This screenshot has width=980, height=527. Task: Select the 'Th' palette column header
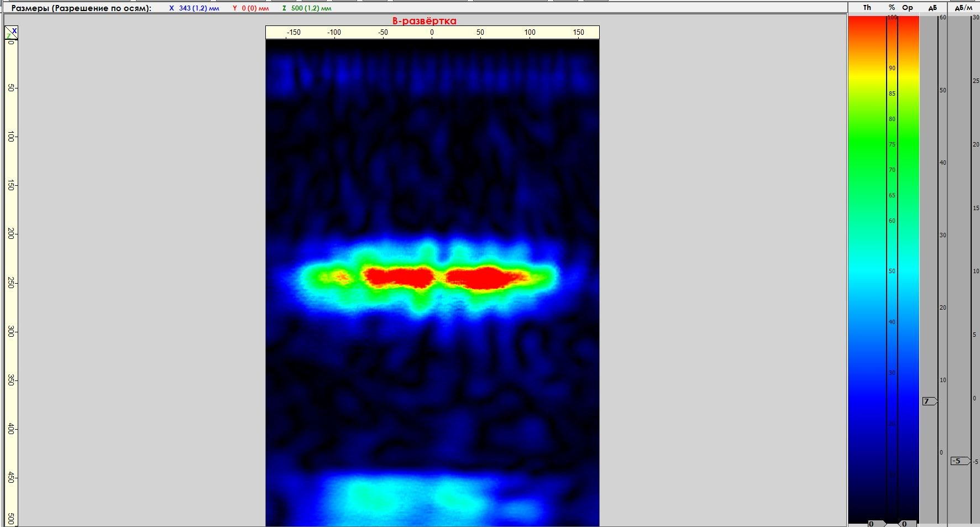point(867,8)
